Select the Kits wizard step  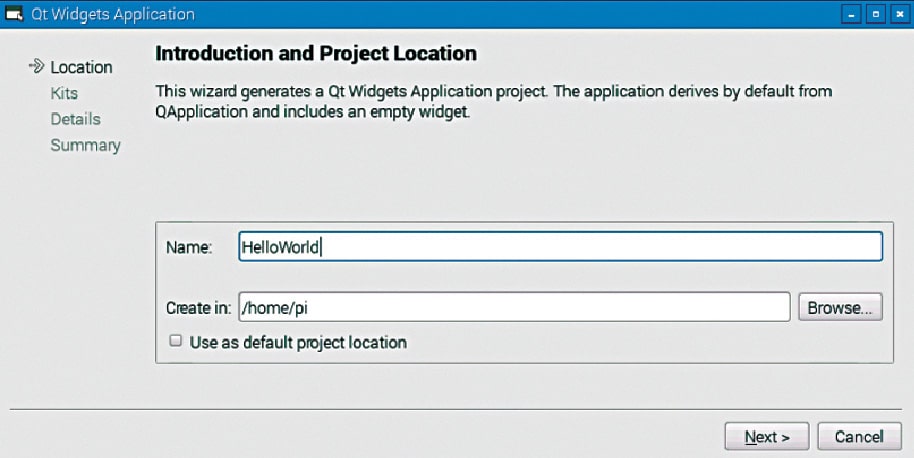pos(64,93)
